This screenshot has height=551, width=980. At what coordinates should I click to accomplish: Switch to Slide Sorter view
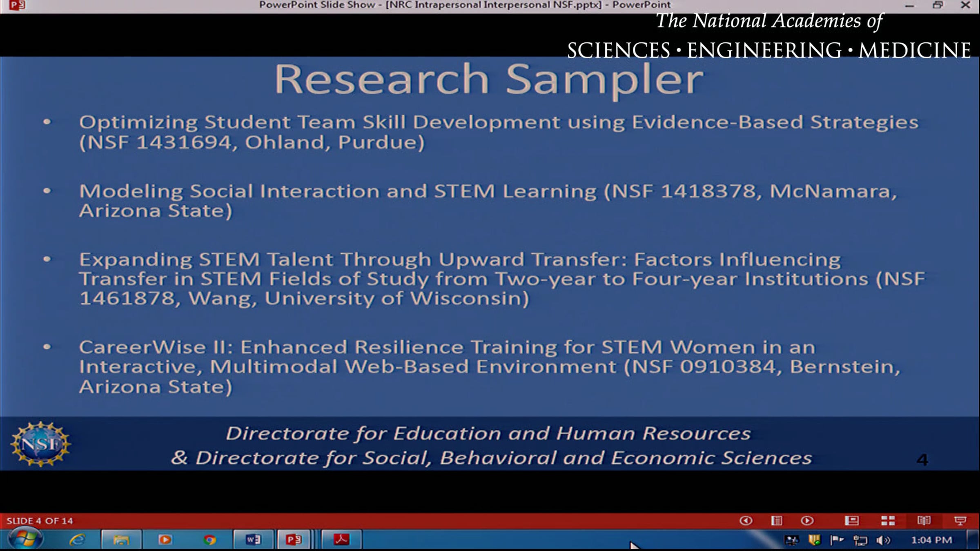(888, 520)
